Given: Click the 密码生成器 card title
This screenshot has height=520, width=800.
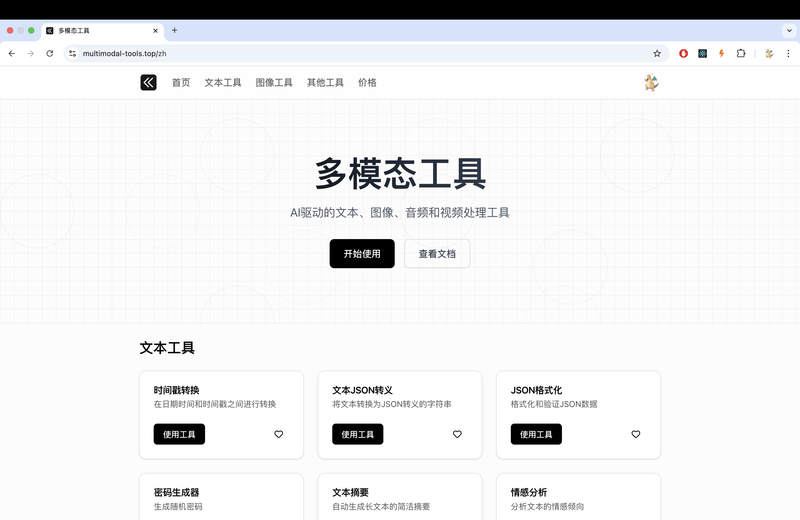Looking at the screenshot, I should (x=177, y=492).
